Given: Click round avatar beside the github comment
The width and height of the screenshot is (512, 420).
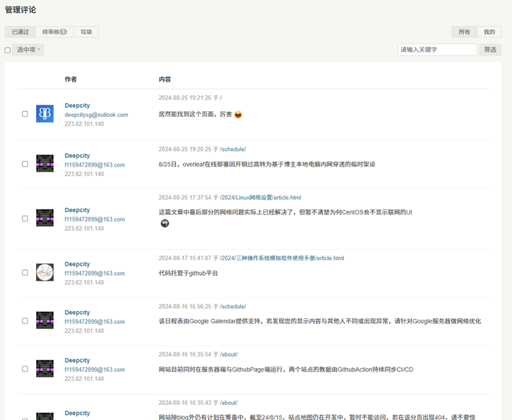Looking at the screenshot, I should 45,272.
